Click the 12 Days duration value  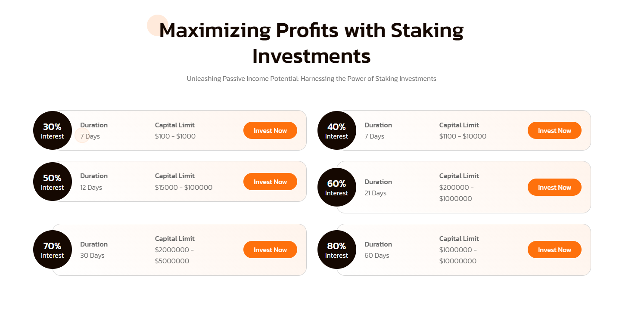[91, 188]
